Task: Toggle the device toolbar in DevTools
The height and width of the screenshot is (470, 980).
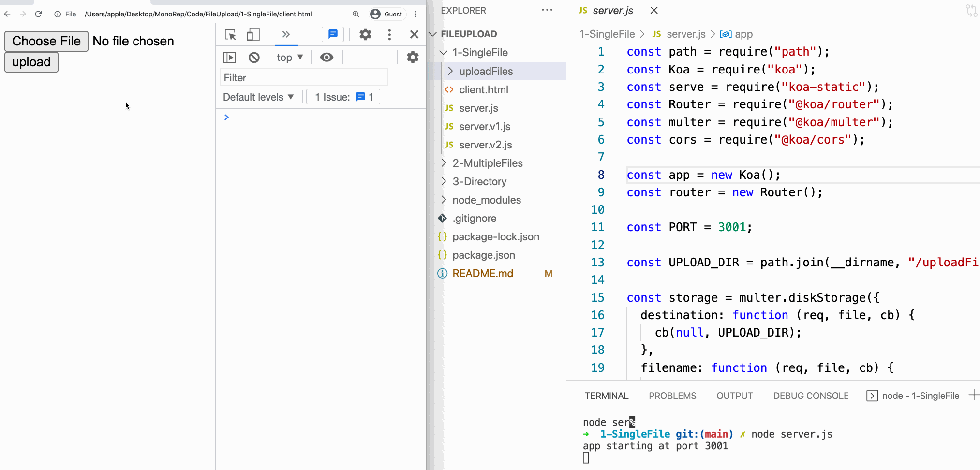Action: [x=253, y=34]
